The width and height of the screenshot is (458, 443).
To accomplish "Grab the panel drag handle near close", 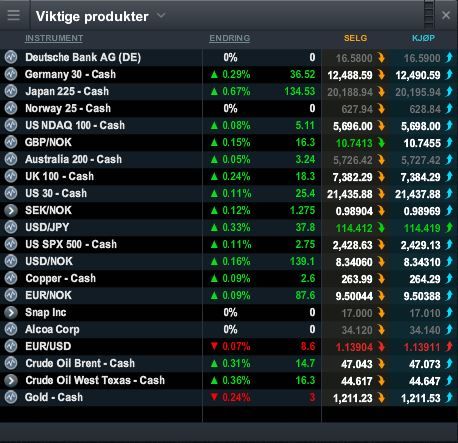I will pos(429,14).
